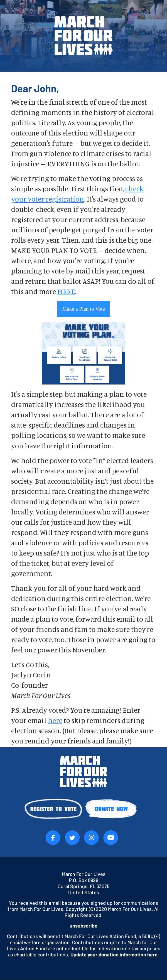Choose the Vote in Person Polling Place tile
Viewport: 167px width, 980px height.
pos(72,374)
